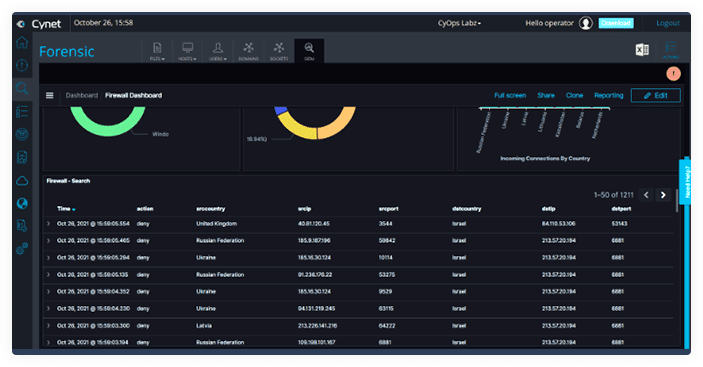Click Incoming Connections By Country chart title
The width and height of the screenshot is (703, 367).
pyautogui.click(x=545, y=158)
